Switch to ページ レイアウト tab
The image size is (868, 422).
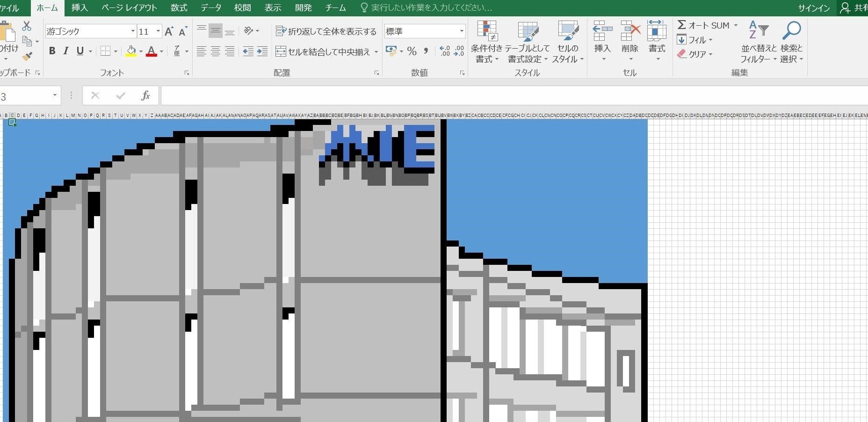click(x=129, y=8)
